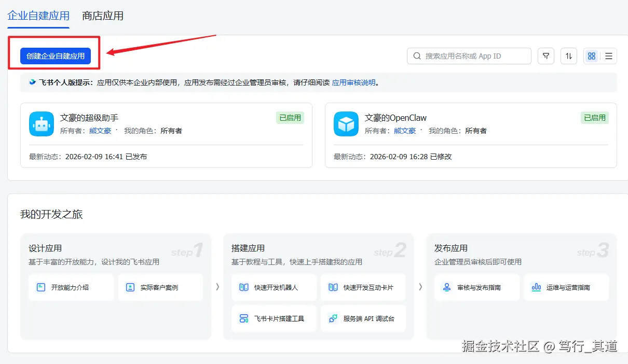This screenshot has height=364, width=628.
Task: Select the grid view toggle
Action: click(592, 56)
